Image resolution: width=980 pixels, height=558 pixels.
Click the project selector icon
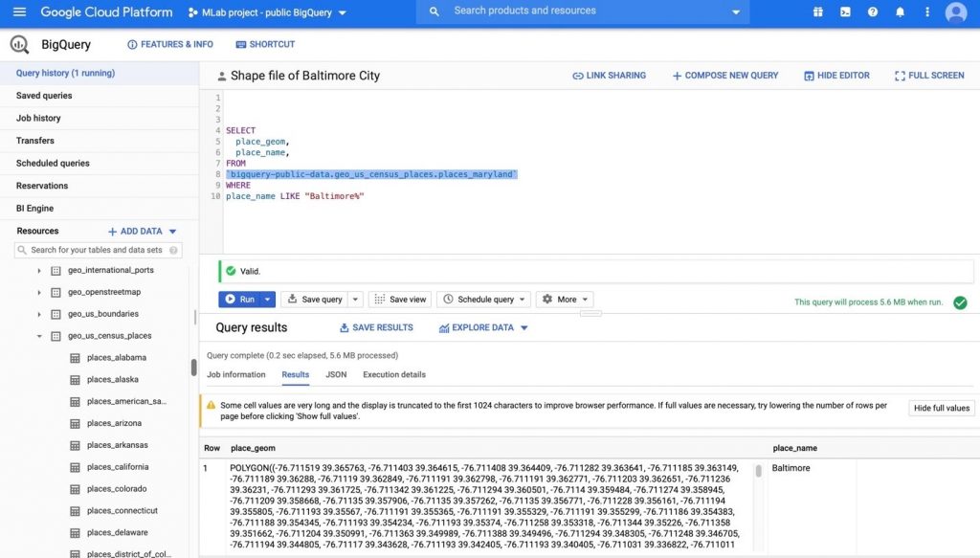(192, 12)
